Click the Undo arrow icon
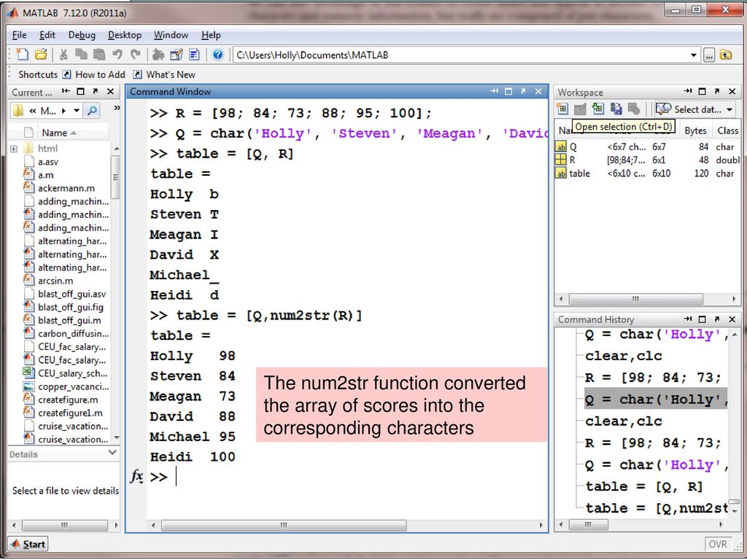 pyautogui.click(x=117, y=55)
